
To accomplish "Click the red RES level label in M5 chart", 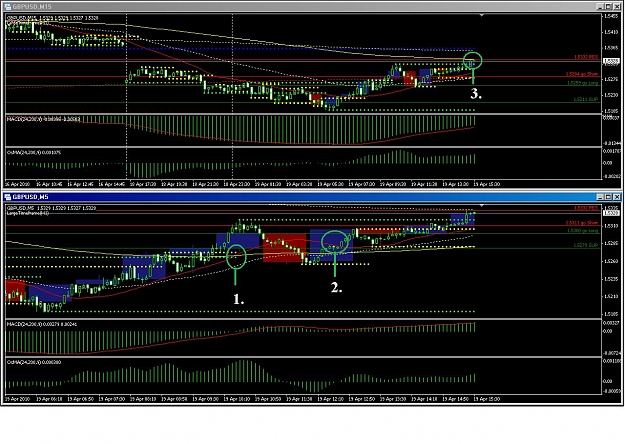I will click(x=586, y=208).
